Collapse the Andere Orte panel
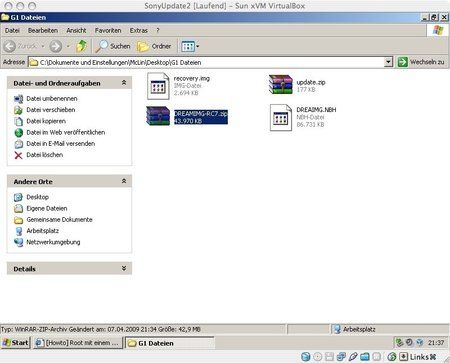This screenshot has height=363, width=450. [124, 181]
